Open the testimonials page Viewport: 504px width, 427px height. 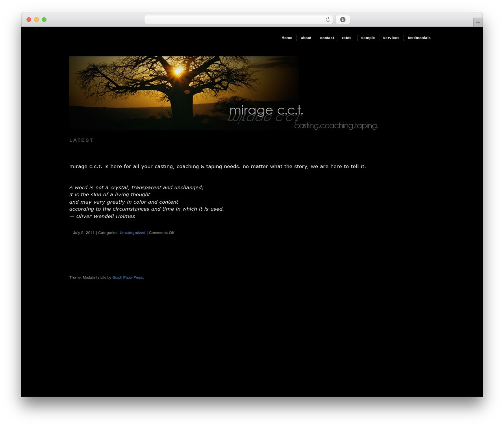click(x=419, y=38)
